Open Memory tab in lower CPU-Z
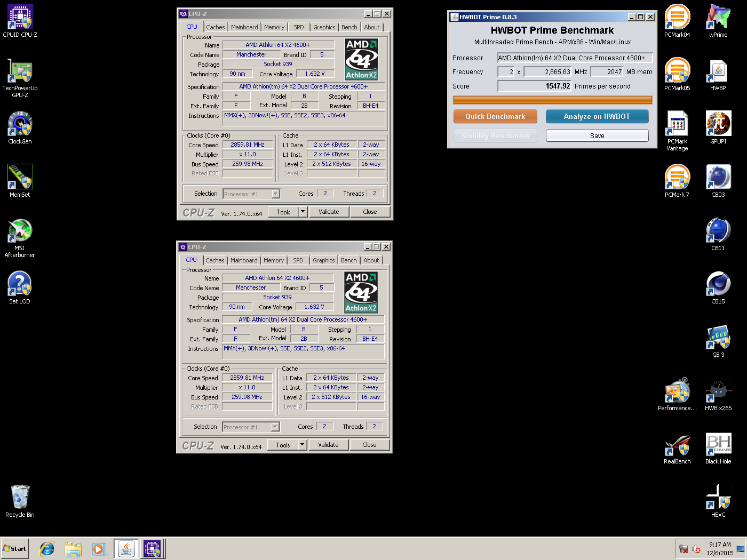This screenshot has width=747, height=560. [x=274, y=260]
